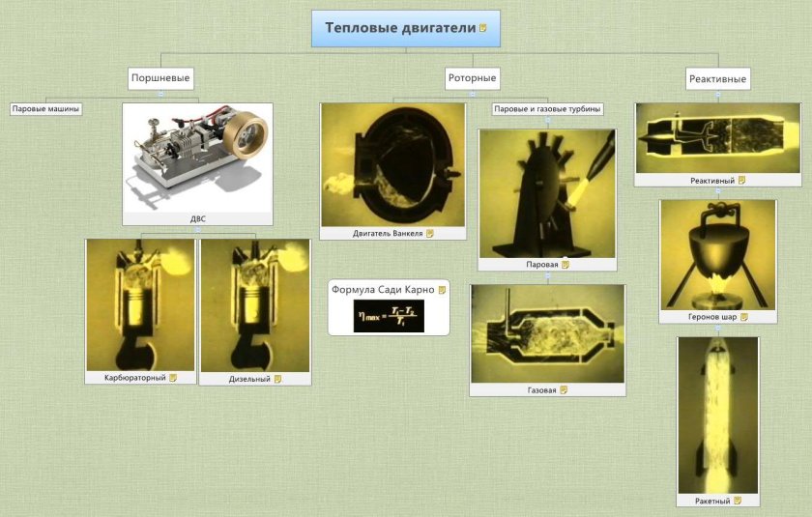Open the note icon on Формула Сади Карно
This screenshot has width=812, height=517.
(x=442, y=289)
